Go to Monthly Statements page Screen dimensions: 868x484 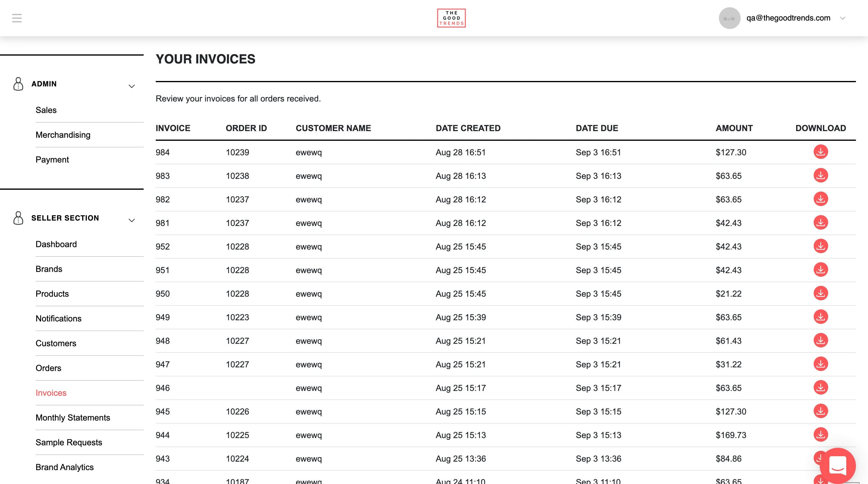pyautogui.click(x=73, y=418)
